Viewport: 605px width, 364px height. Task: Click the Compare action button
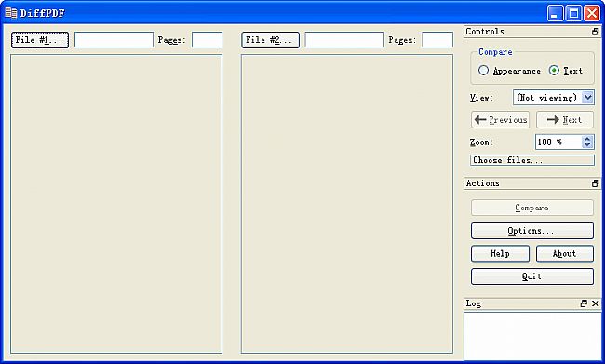click(x=532, y=208)
